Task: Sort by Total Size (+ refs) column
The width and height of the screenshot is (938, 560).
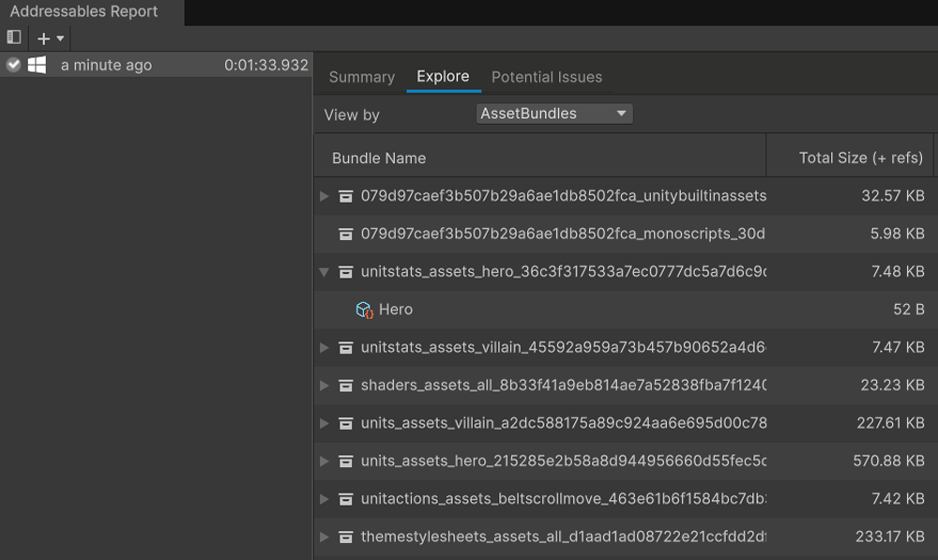Action: coord(860,158)
